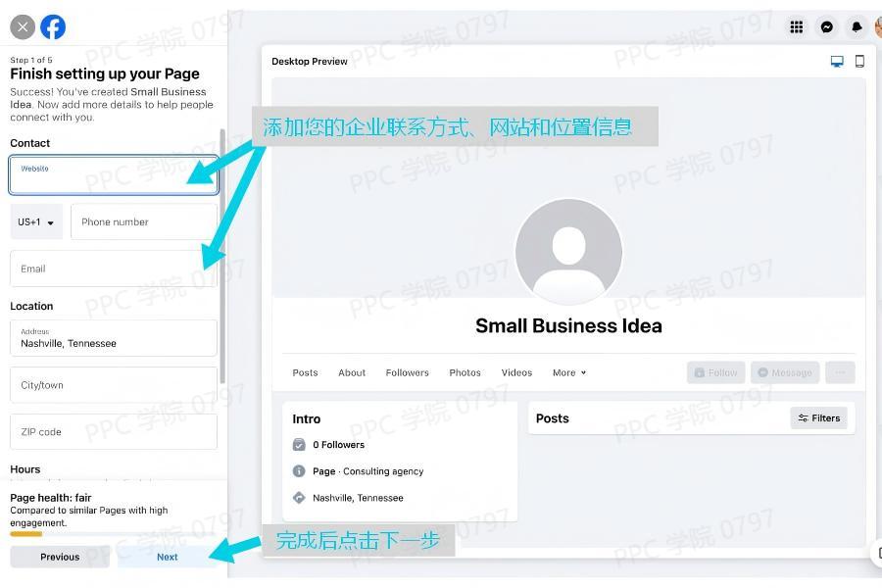Close the Page setup with X icon

pyautogui.click(x=22, y=27)
